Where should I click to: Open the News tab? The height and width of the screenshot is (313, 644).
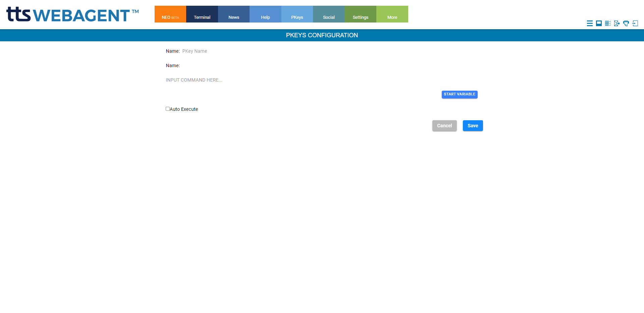click(233, 14)
